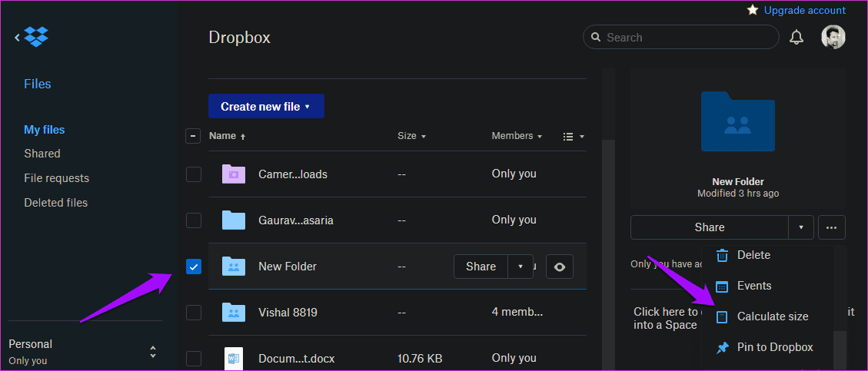Screen dimensions: 868x371
Task: View Deleted files
Action: pos(56,203)
